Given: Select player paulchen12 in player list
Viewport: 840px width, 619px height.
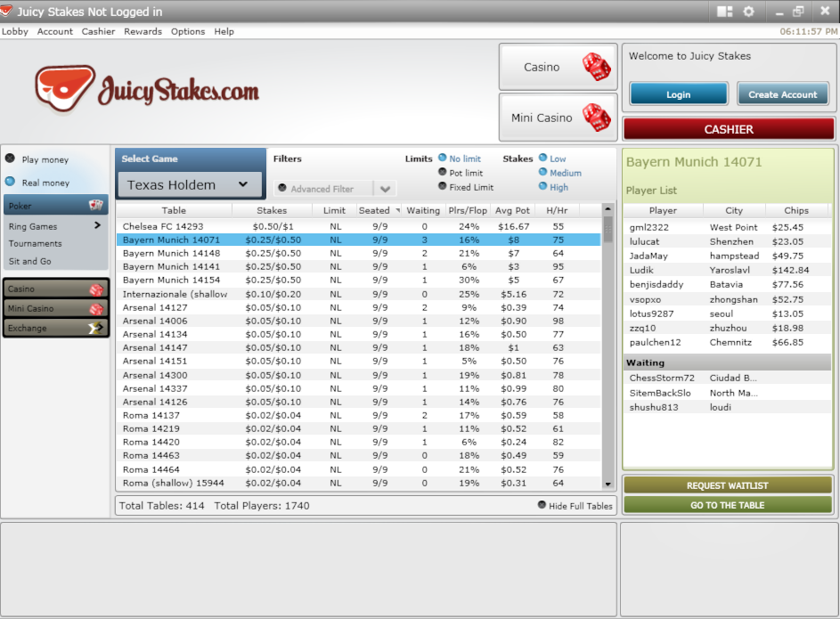Looking at the screenshot, I should [728, 342].
